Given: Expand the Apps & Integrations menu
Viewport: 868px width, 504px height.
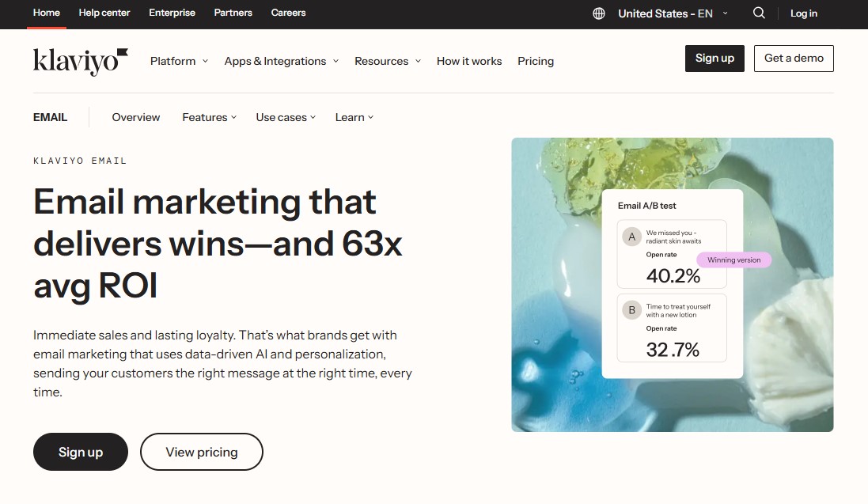Looking at the screenshot, I should [281, 61].
